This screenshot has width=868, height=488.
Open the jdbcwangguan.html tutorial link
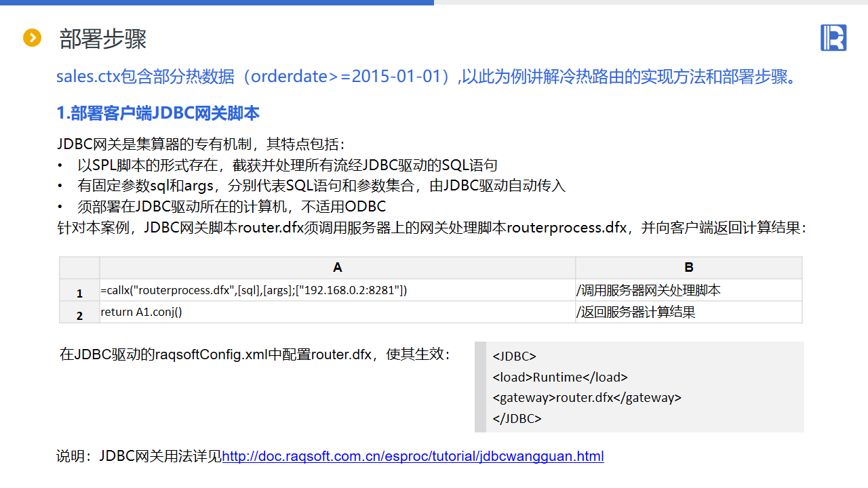coord(413,456)
